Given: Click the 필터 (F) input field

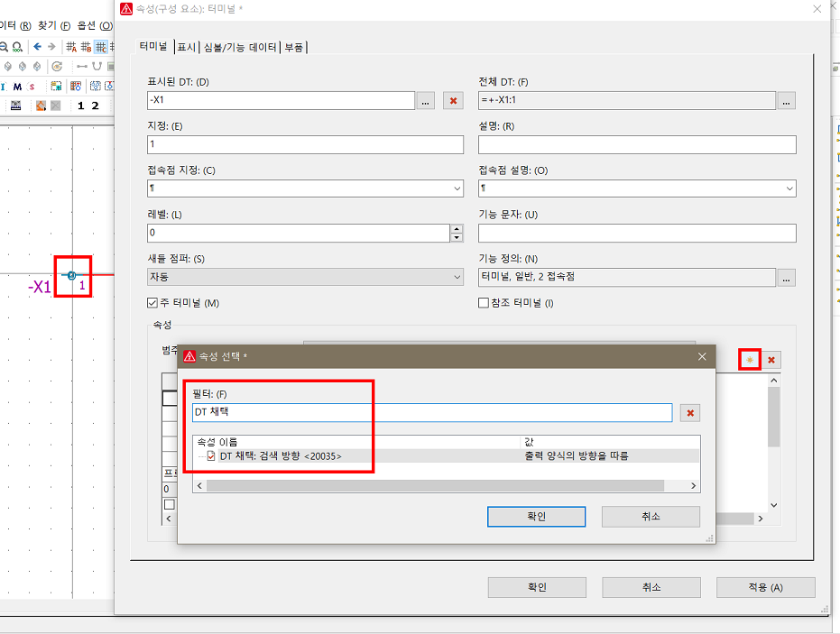Looking at the screenshot, I should coord(432,412).
